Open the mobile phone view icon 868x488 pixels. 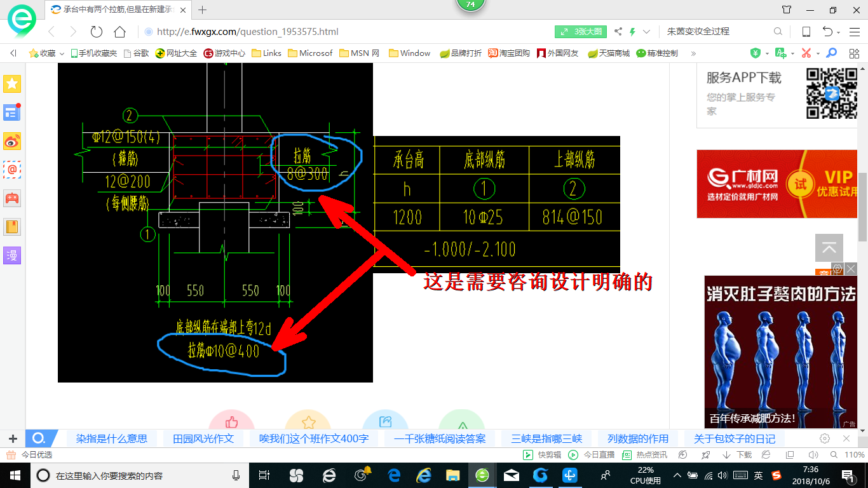point(806,32)
